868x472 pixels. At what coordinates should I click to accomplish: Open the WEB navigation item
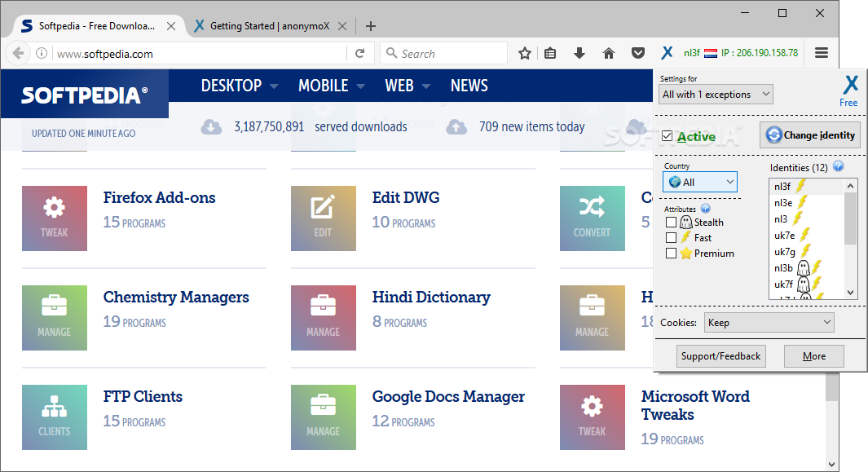(x=399, y=86)
